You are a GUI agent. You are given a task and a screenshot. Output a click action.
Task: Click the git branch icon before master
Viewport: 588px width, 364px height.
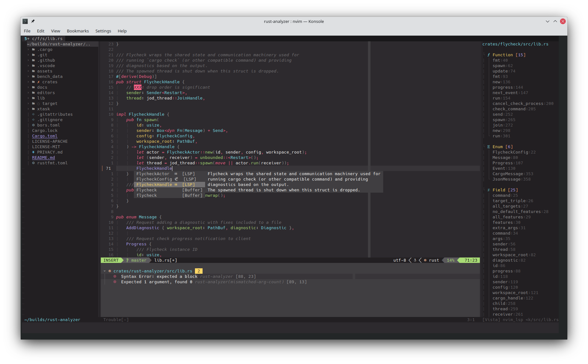pos(128,260)
